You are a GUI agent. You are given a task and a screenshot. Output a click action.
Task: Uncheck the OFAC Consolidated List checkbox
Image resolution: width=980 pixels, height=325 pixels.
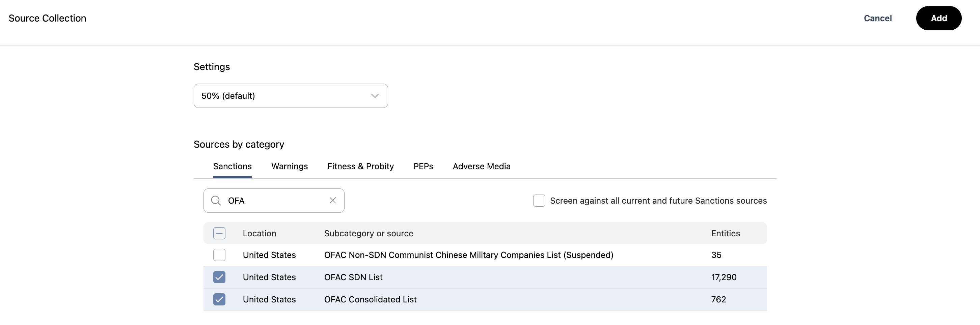pos(219,299)
